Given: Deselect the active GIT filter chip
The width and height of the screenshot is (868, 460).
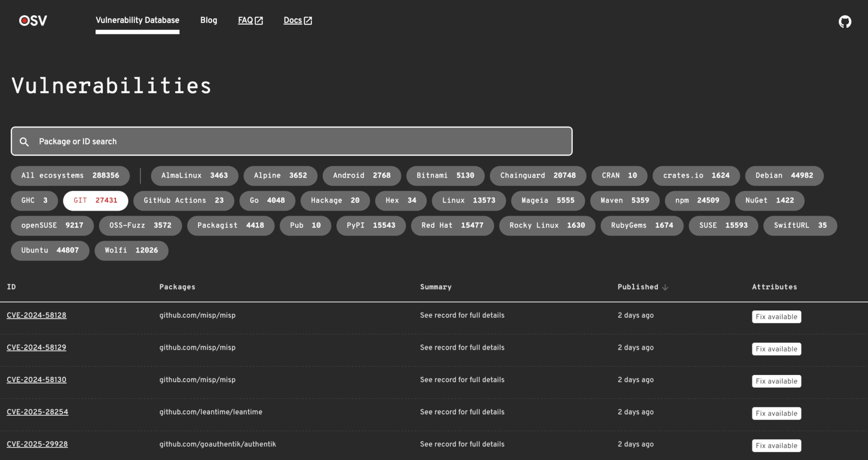Looking at the screenshot, I should pos(95,201).
